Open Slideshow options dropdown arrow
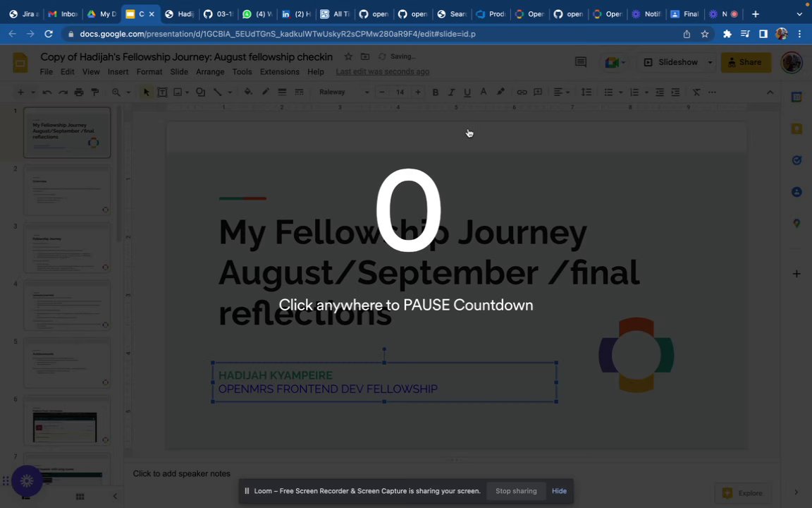 [x=710, y=62]
